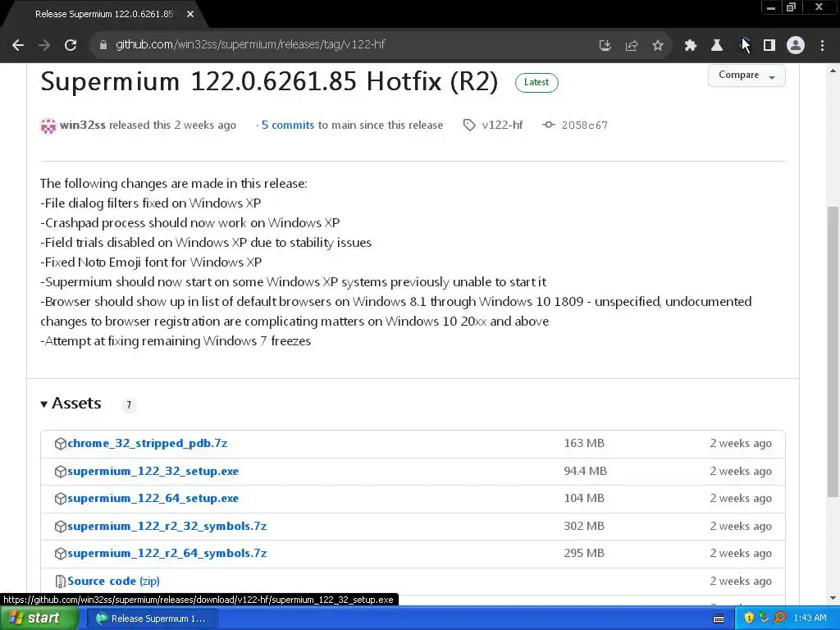Open the profile avatar menu
The height and width of the screenshot is (630, 840).
pos(796,46)
